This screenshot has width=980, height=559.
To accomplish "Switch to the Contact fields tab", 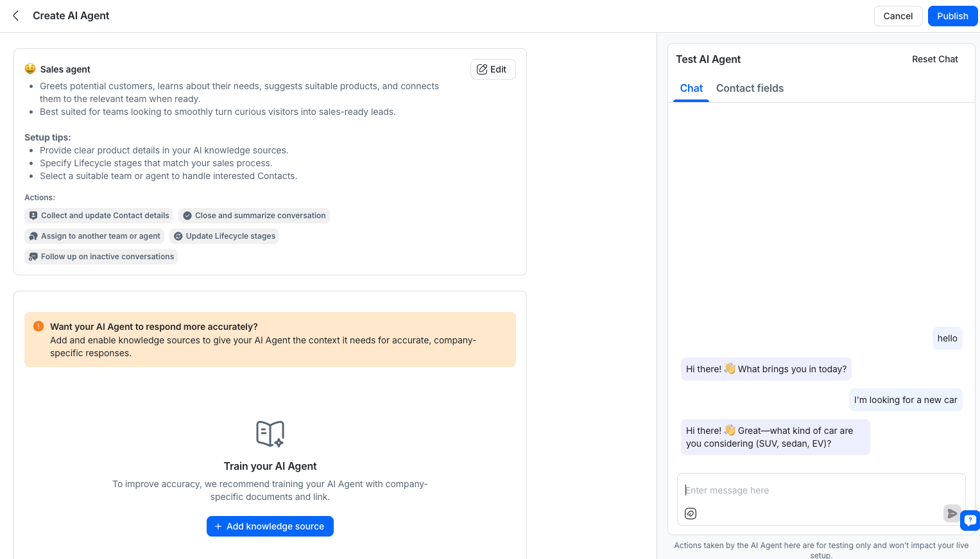I will [x=750, y=88].
